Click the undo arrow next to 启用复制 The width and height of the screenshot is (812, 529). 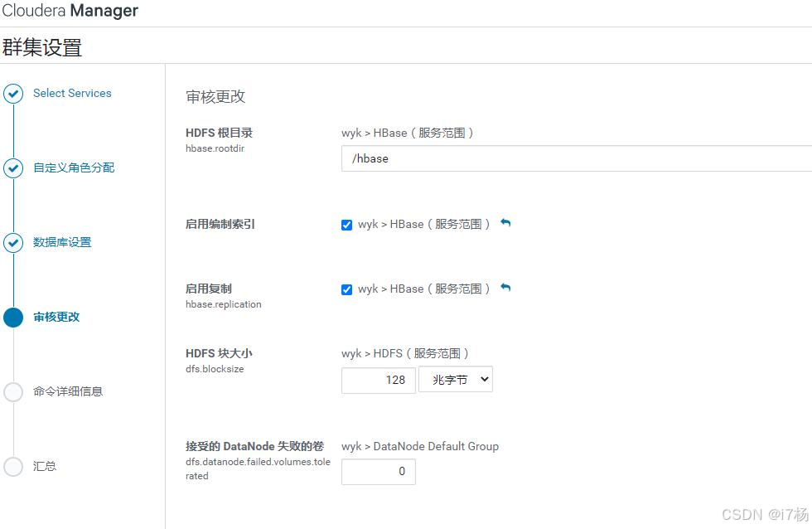click(506, 288)
